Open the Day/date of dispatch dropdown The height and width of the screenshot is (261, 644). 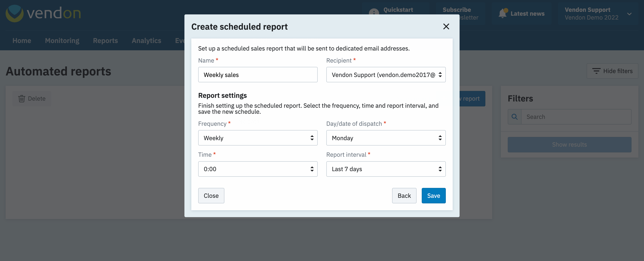point(385,138)
